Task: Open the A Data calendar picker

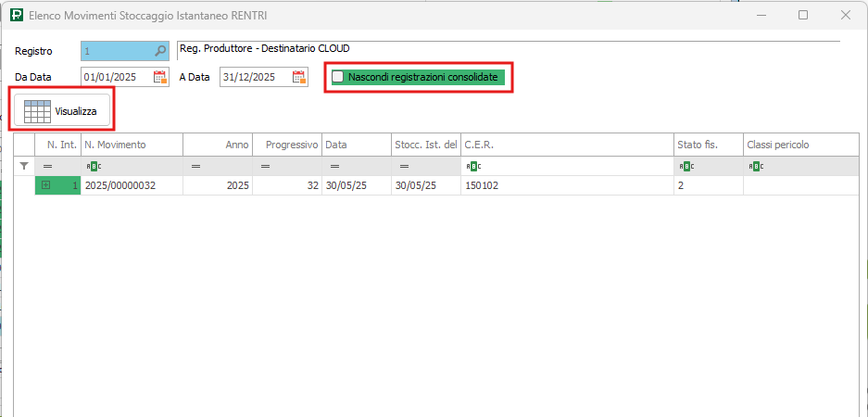Action: (298, 77)
